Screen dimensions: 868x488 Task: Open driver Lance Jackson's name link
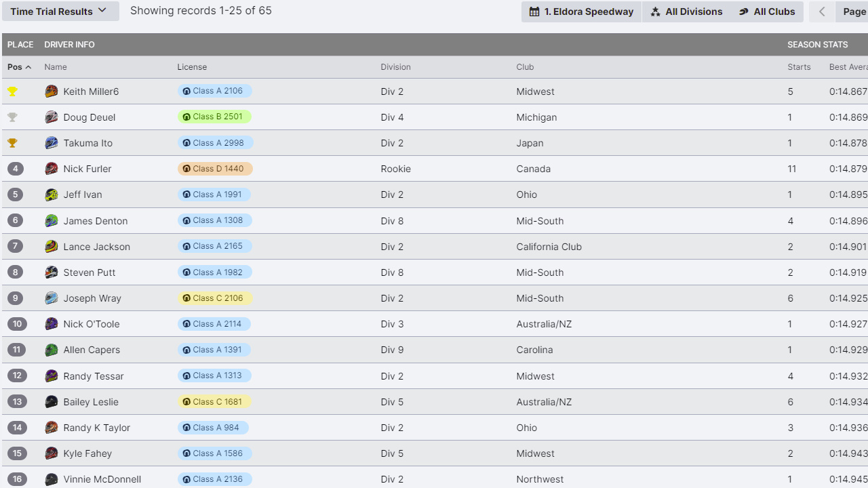(96, 247)
